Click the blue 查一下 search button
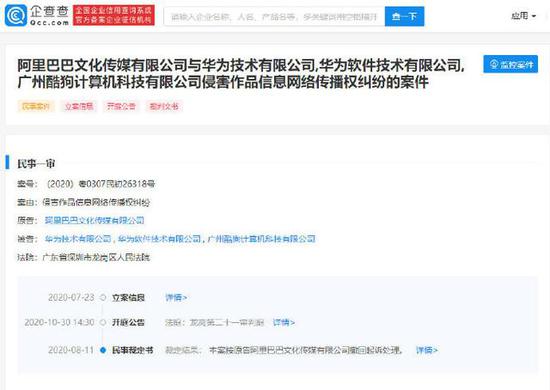550x390 pixels. point(404,16)
